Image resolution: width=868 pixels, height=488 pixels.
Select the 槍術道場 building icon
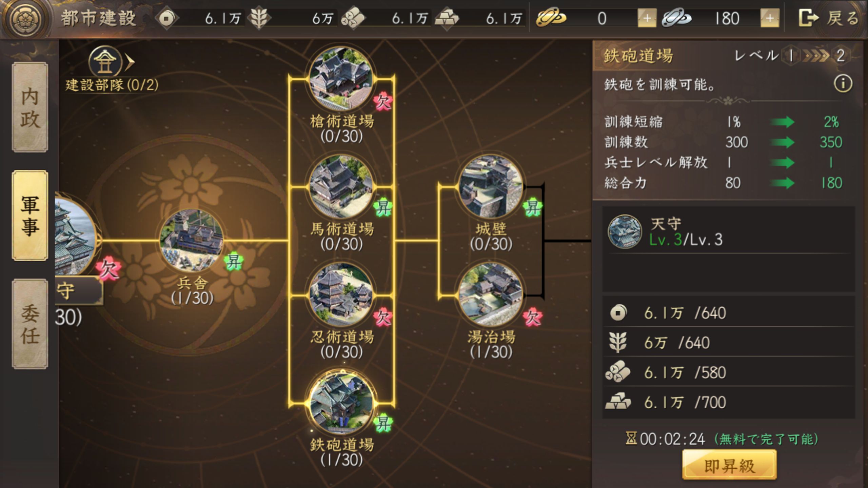[x=341, y=79]
